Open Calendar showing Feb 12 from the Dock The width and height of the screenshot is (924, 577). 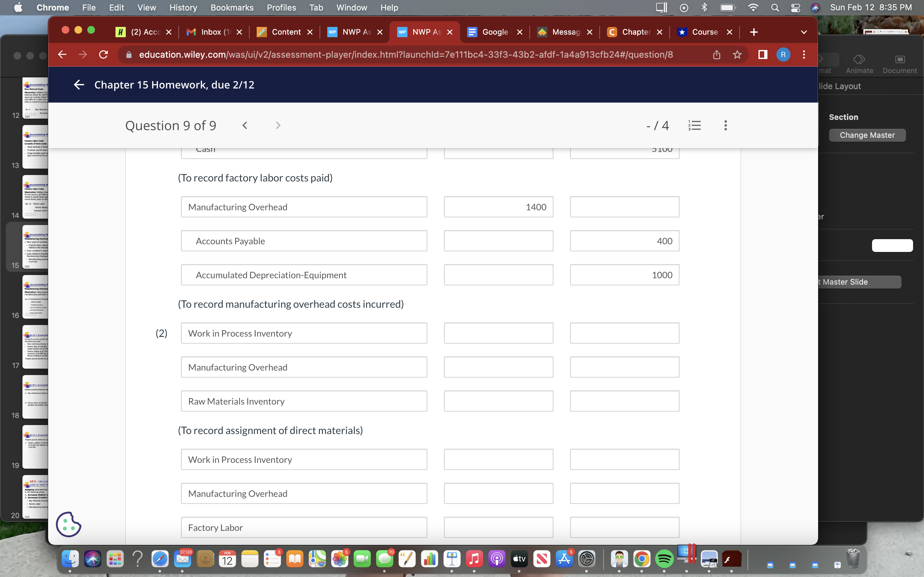point(227,559)
